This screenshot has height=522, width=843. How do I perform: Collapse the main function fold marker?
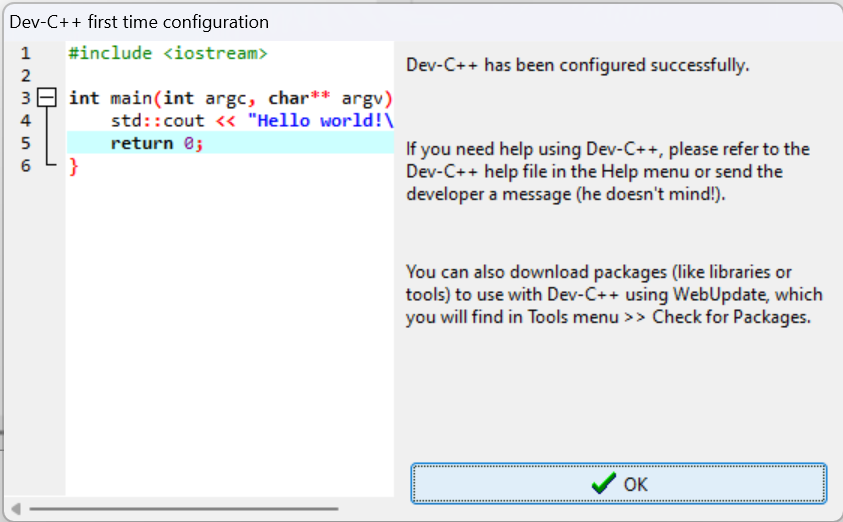pyautogui.click(x=47, y=98)
